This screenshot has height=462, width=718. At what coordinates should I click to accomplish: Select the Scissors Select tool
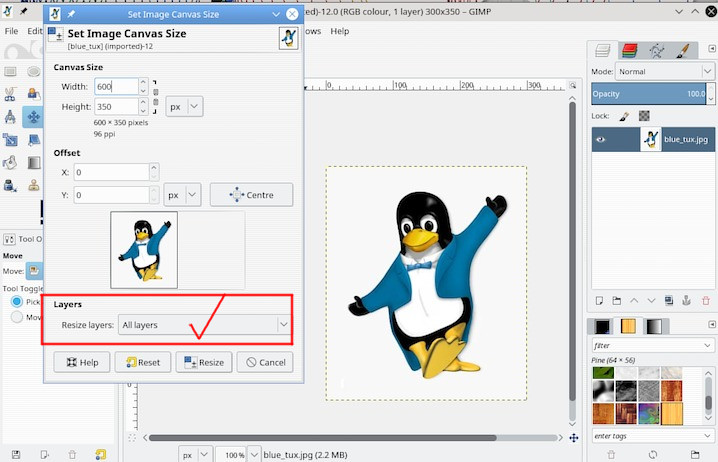point(10,94)
